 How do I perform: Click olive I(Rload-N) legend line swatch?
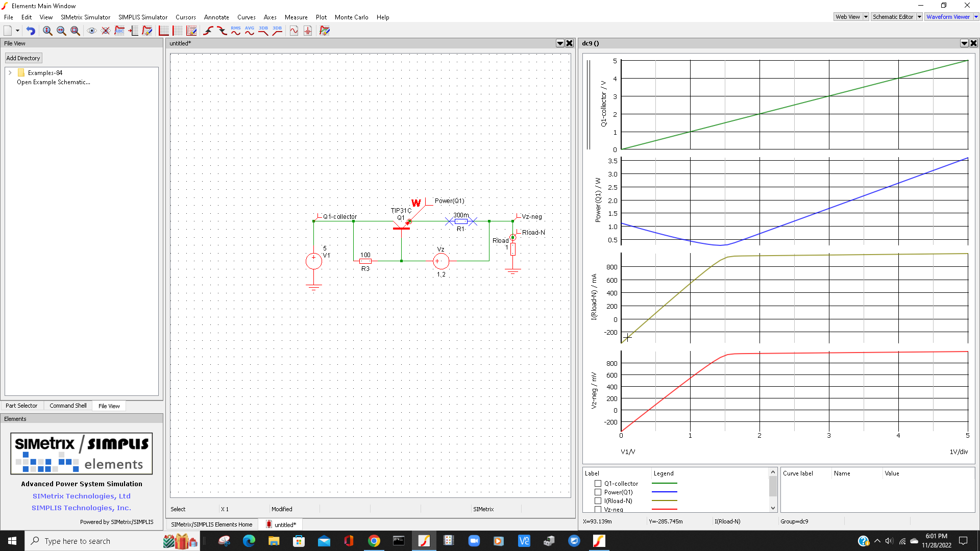(x=665, y=500)
